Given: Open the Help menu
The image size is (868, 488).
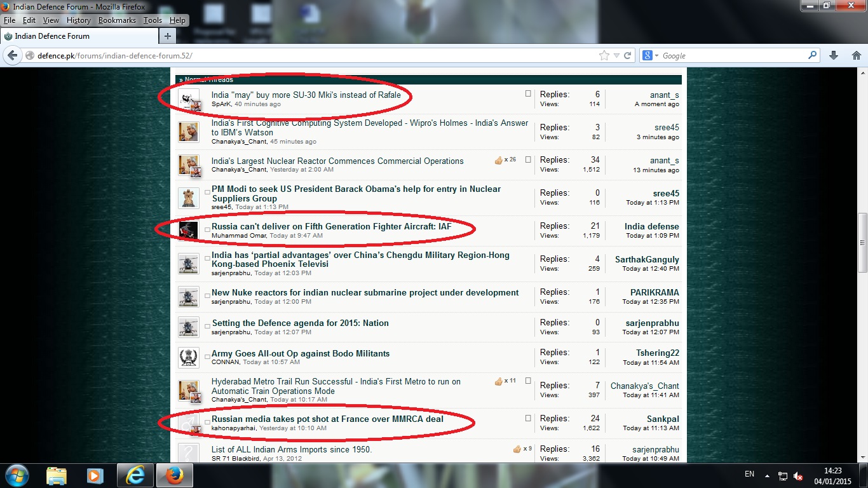Looking at the screenshot, I should (177, 20).
